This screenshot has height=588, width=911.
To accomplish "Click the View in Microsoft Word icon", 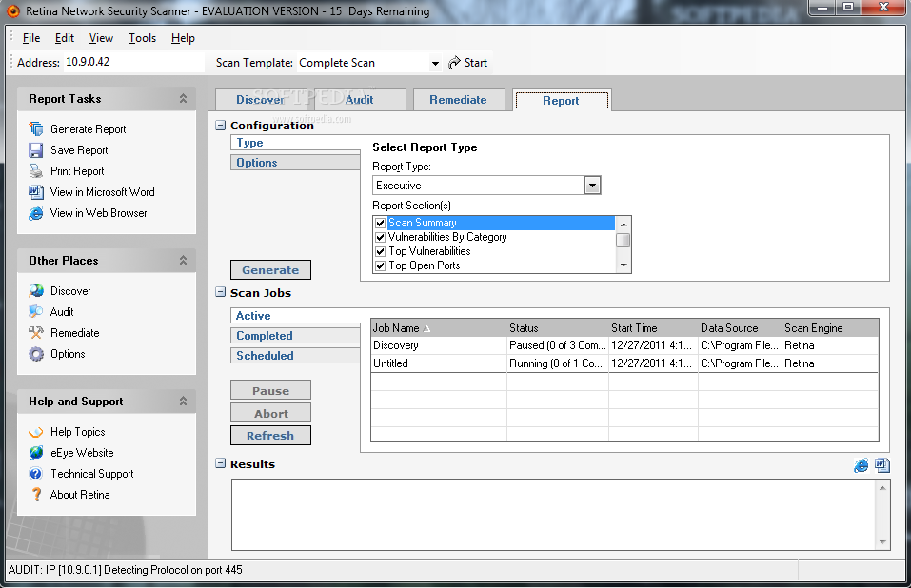I will [36, 191].
